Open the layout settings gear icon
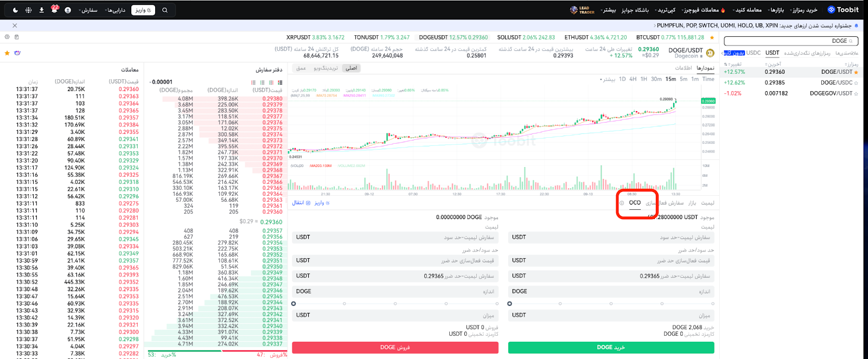Viewport: 868px width, 359px height. tap(7, 37)
